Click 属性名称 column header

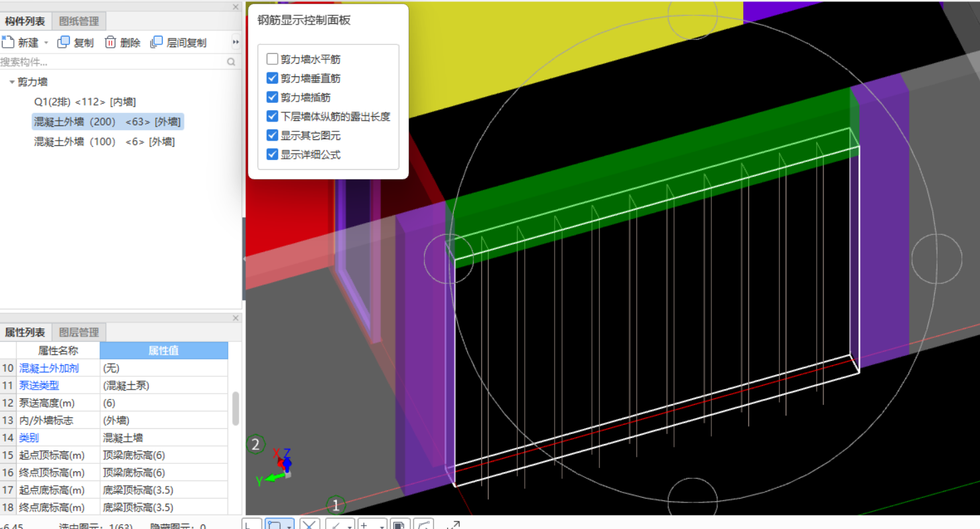coord(58,350)
